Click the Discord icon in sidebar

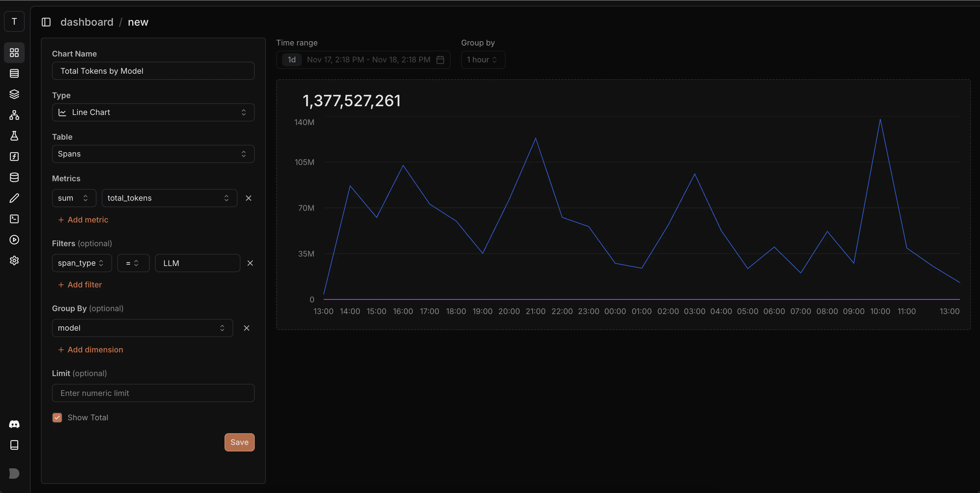[x=14, y=424]
